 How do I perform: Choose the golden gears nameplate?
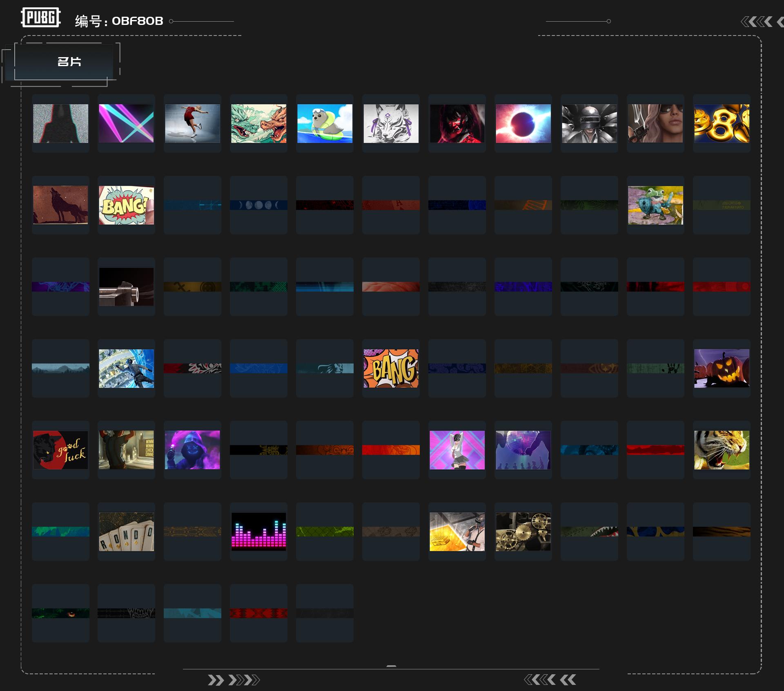coord(523,532)
